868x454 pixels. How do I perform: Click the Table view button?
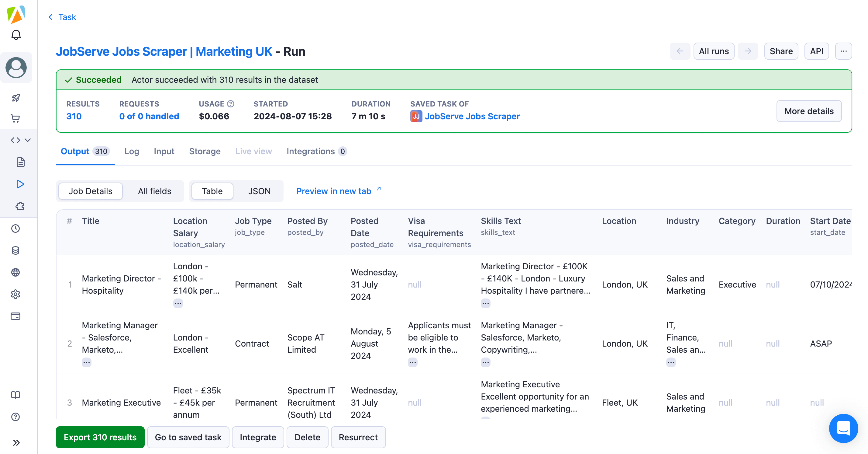pos(212,191)
